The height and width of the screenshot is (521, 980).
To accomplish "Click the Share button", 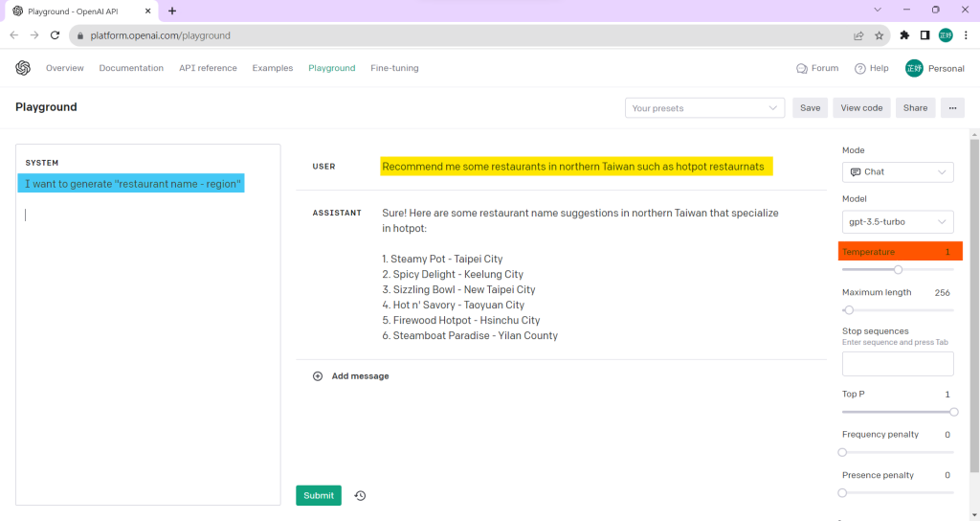I will click(x=915, y=107).
